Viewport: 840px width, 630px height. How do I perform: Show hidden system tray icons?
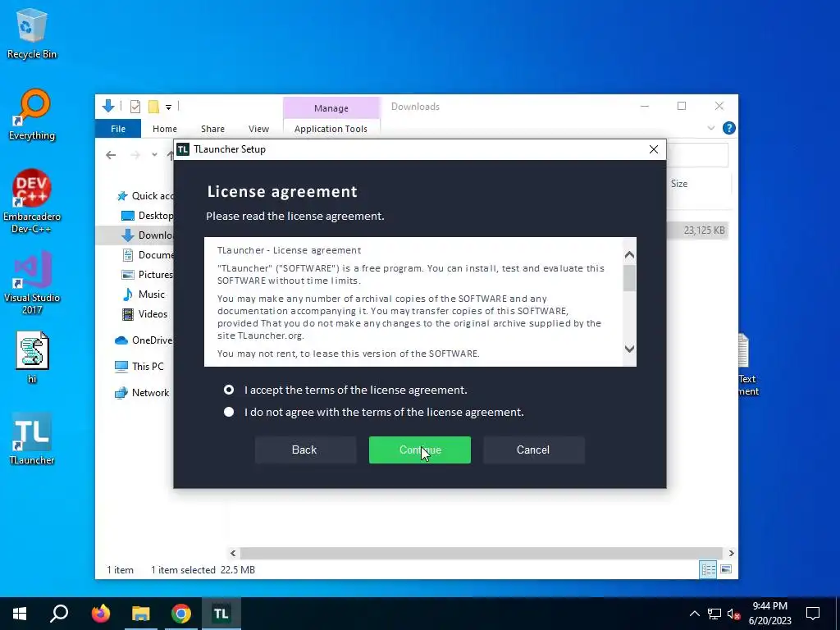(x=694, y=614)
